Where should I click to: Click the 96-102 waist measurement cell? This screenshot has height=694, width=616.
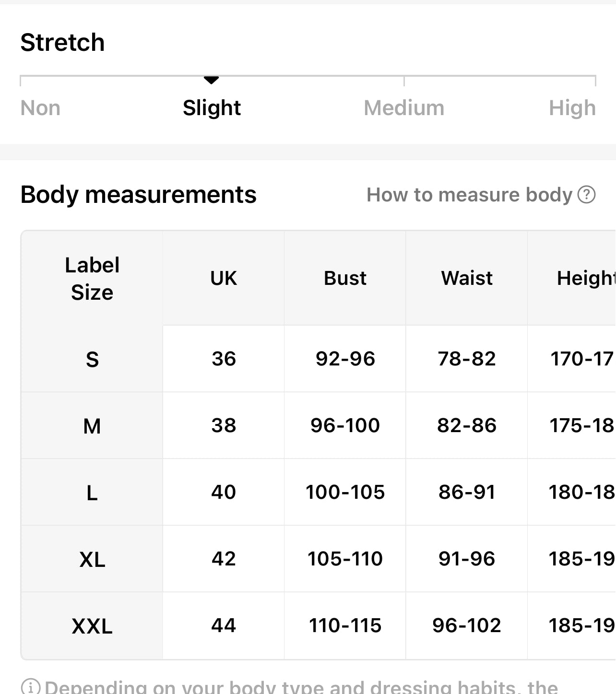pos(467,625)
